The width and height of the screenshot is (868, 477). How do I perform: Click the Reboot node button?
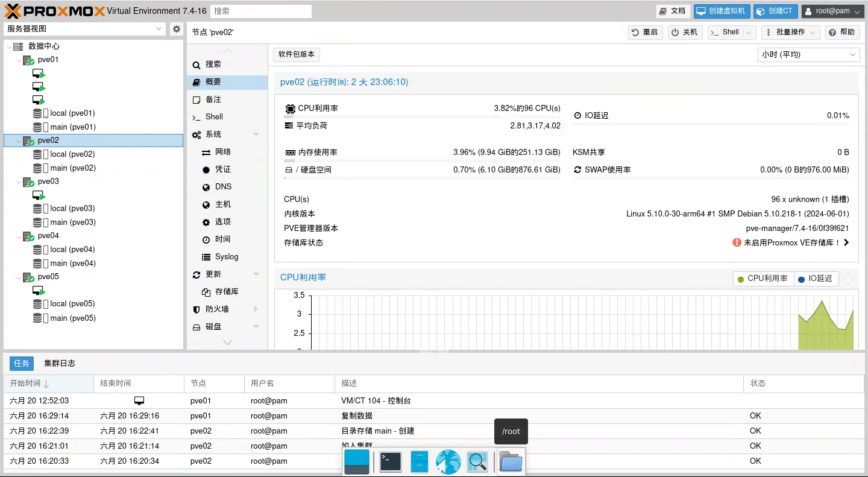(x=645, y=32)
